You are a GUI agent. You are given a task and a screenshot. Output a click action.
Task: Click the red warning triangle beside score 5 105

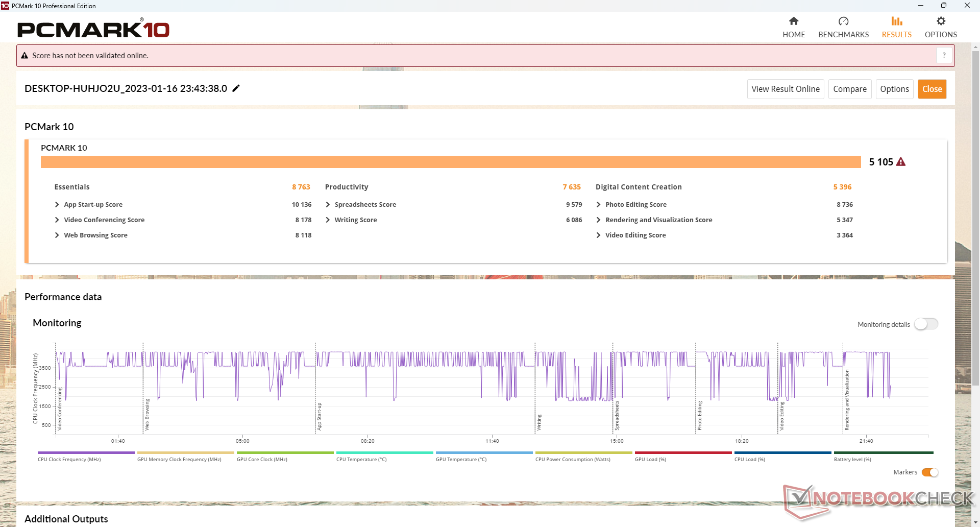click(x=901, y=162)
